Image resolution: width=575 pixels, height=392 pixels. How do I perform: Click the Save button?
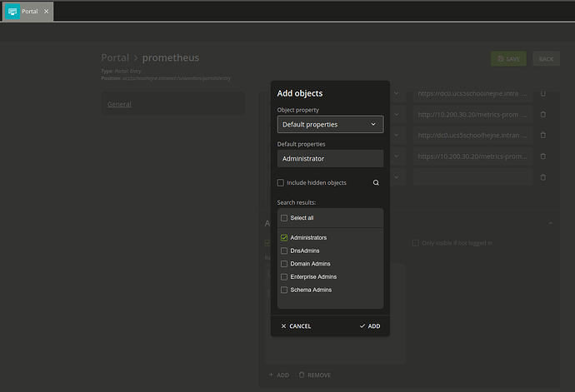(x=508, y=58)
